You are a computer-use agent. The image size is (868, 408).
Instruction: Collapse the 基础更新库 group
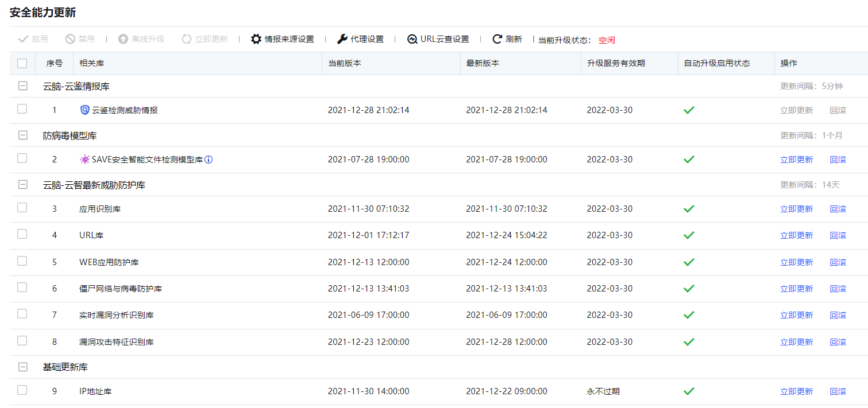click(23, 367)
